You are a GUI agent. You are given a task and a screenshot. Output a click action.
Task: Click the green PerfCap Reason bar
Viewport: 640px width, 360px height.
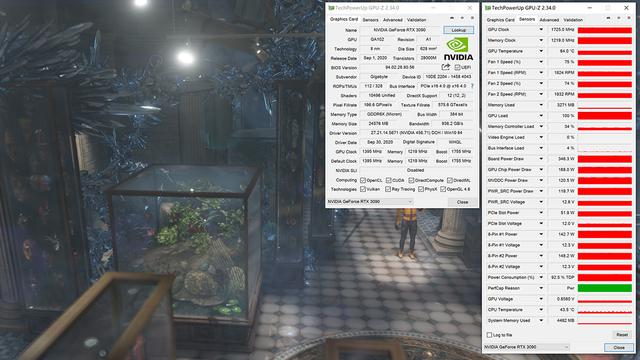604,288
